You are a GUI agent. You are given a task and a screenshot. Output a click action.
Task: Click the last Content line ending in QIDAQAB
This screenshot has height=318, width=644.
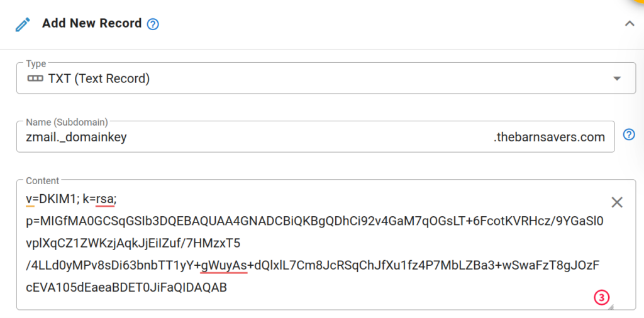(126, 288)
